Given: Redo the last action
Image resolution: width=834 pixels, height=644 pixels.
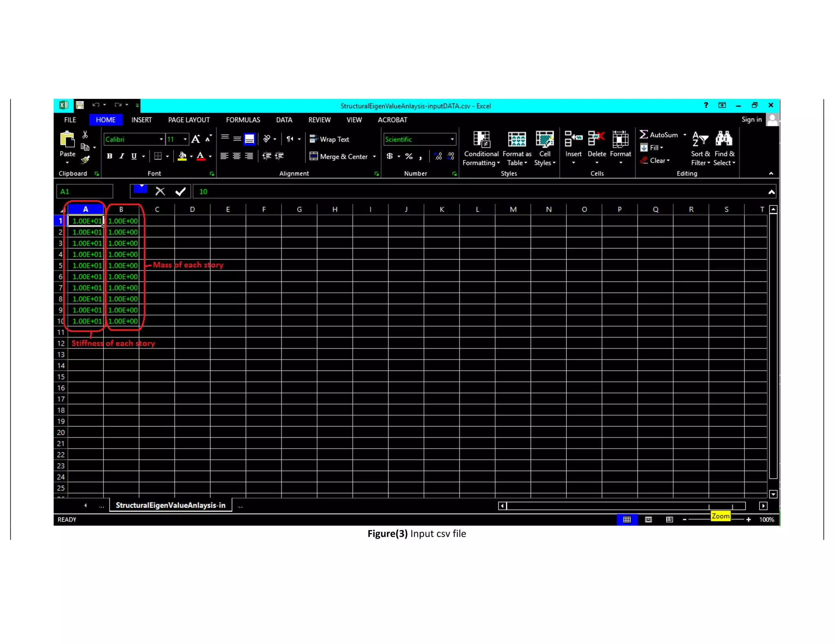Looking at the screenshot, I should coord(118,105).
